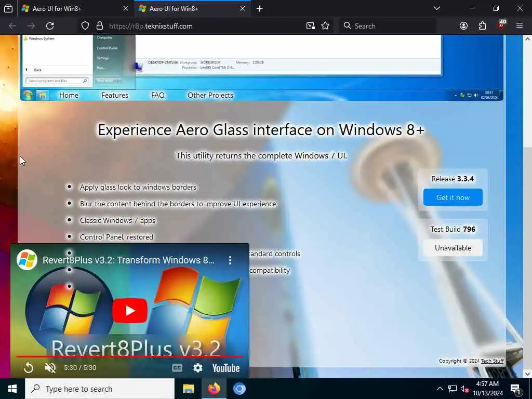Viewport: 532px width, 399px height.
Task: Show site security padlock info
Action: point(99,26)
